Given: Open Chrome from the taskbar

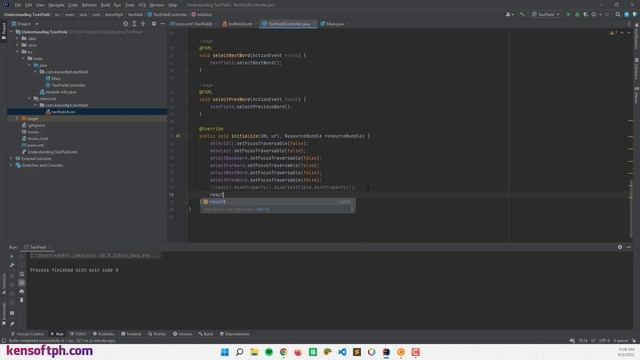Looking at the screenshot, I should [x=283, y=352].
